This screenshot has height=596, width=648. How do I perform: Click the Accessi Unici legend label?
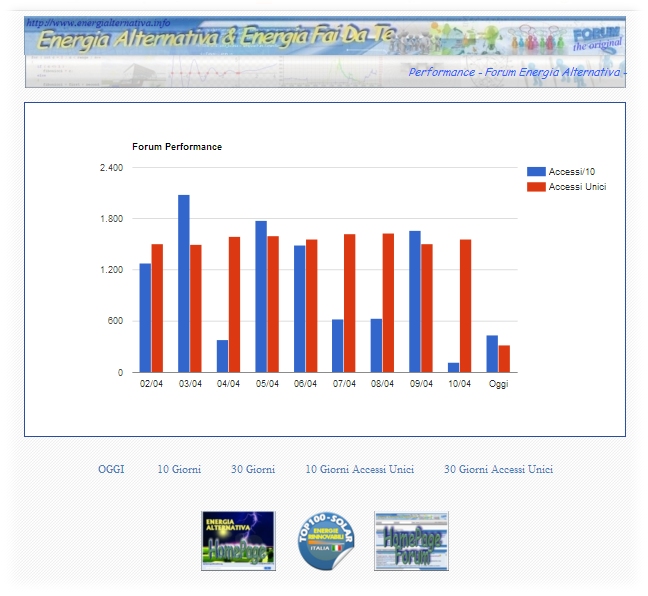(x=577, y=187)
